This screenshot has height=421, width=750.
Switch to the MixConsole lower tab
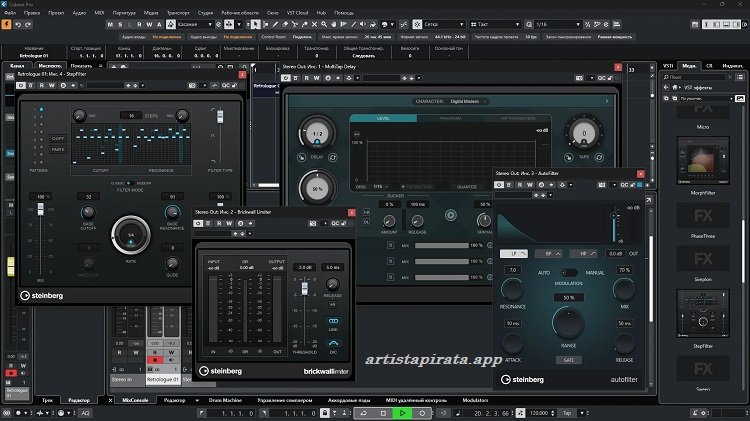coord(135,400)
